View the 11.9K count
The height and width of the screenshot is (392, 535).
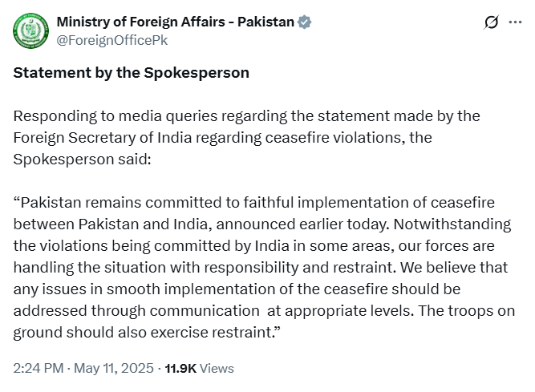coord(180,369)
